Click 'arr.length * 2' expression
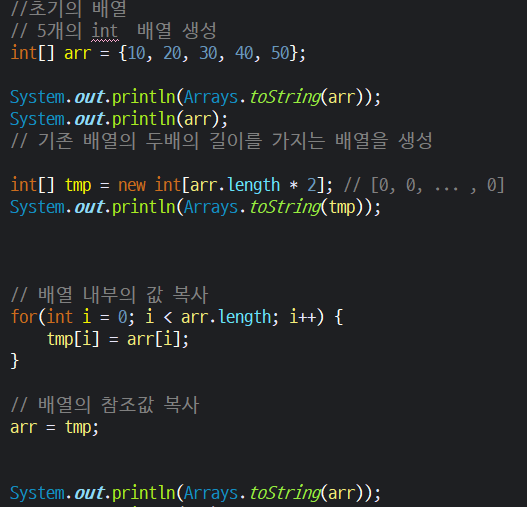The width and height of the screenshot is (527, 507). click(253, 185)
